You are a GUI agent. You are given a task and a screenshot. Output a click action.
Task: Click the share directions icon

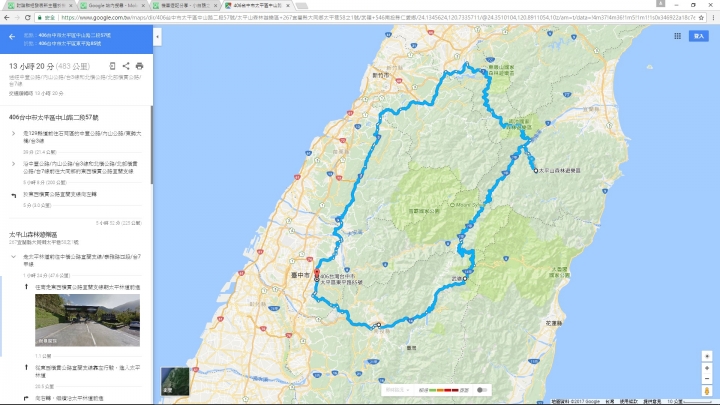[126, 66]
